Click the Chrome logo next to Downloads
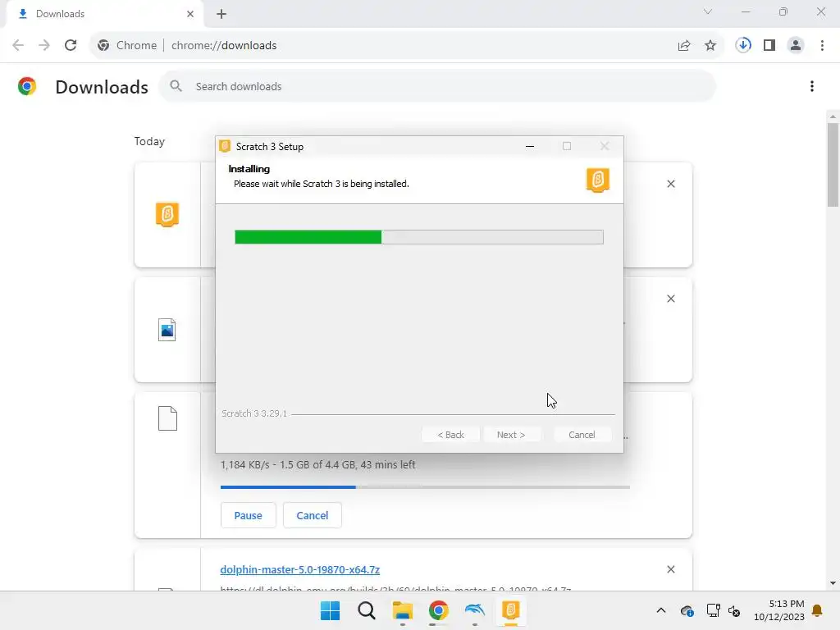 (27, 86)
